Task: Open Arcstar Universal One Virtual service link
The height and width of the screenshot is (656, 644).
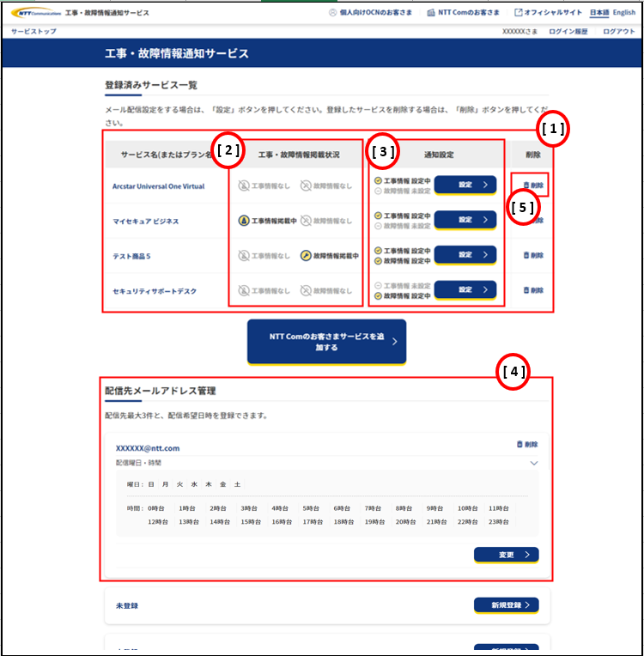Action: coord(158,186)
